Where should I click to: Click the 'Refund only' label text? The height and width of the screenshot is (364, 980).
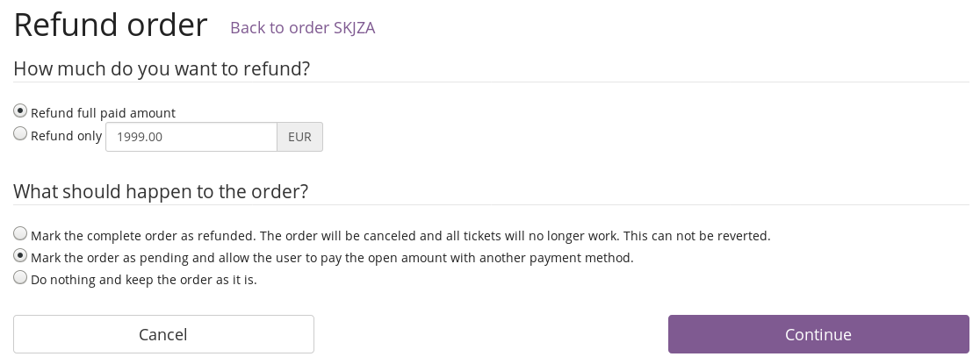click(66, 136)
